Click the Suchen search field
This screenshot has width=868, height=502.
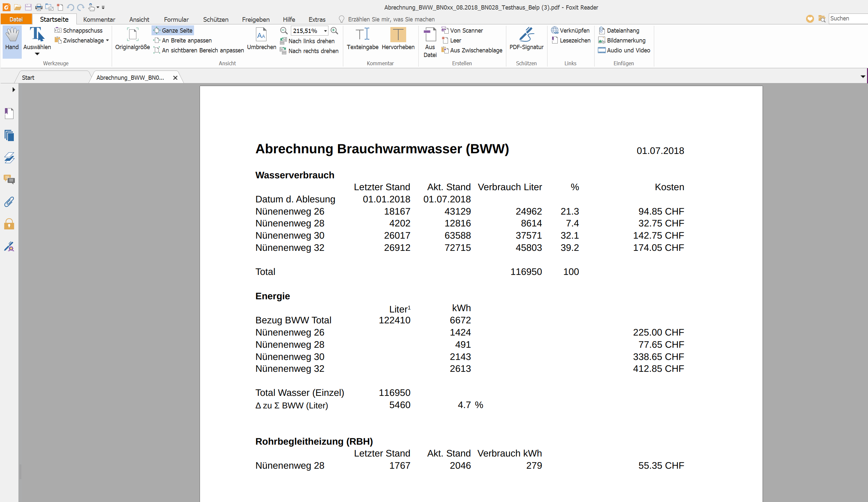pos(848,18)
